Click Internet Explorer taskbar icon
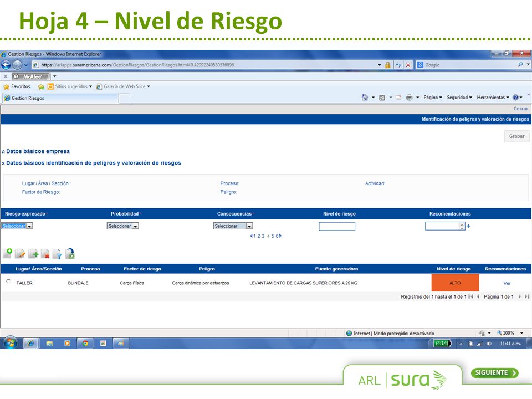532x399 pixels. tap(30, 344)
